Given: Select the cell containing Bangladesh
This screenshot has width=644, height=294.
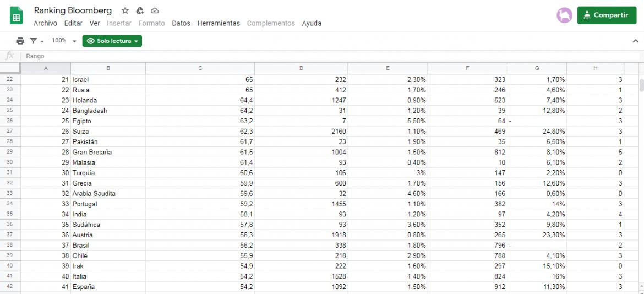Looking at the screenshot, I should [108, 111].
